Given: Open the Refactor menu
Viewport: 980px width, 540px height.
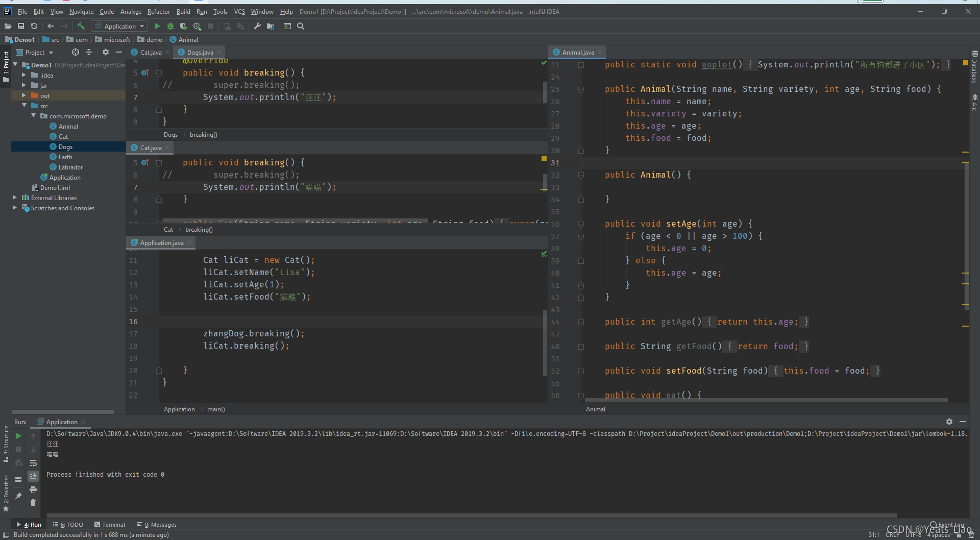Looking at the screenshot, I should 158,11.
